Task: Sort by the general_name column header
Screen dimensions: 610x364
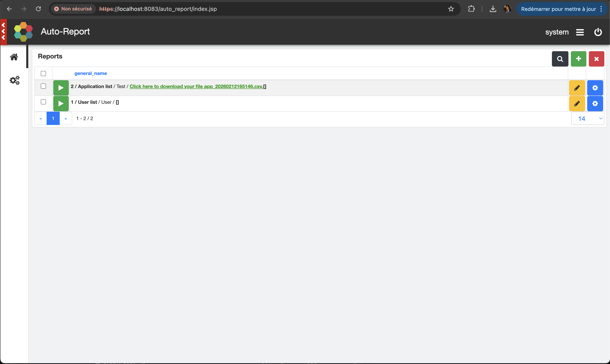Action: click(x=91, y=73)
